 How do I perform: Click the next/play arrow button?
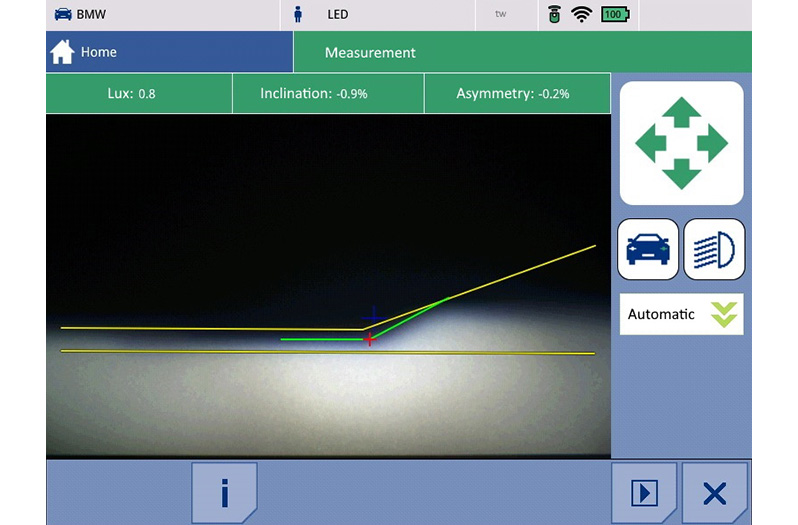pyautogui.click(x=645, y=493)
